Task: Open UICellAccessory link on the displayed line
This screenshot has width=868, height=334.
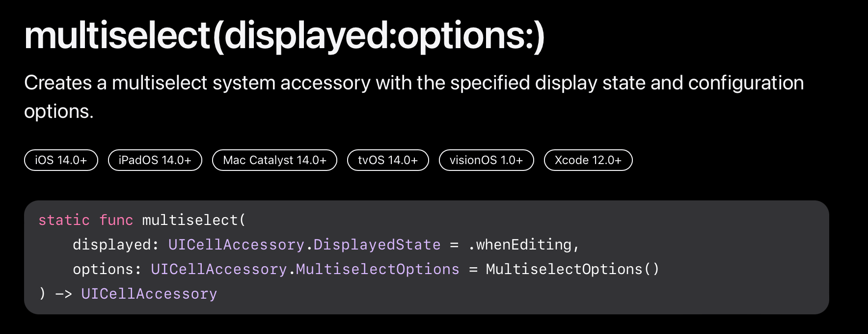Action: (236, 245)
